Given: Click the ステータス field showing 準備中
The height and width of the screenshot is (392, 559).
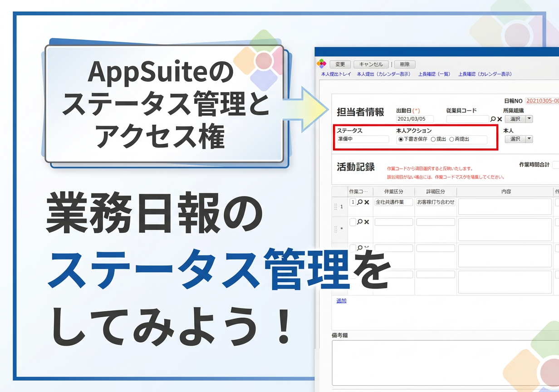Looking at the screenshot, I should [x=363, y=139].
